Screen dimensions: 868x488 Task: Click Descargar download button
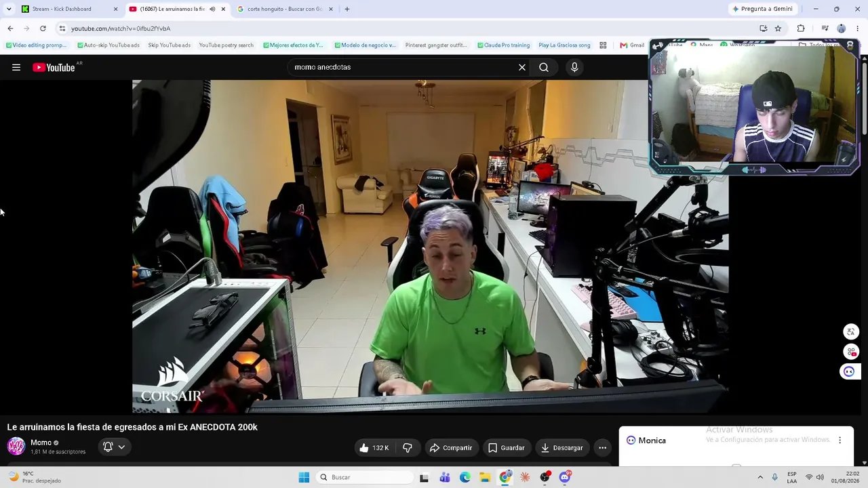pos(561,447)
